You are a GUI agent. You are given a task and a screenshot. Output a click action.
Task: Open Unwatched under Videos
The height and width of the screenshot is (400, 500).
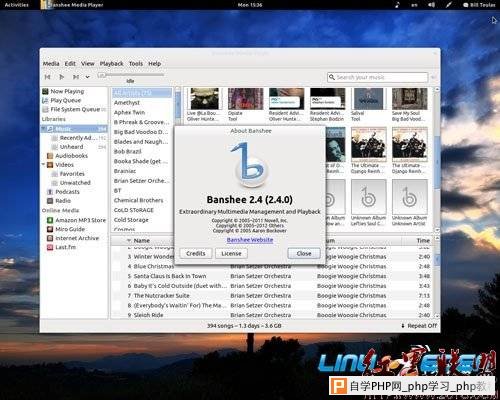pyautogui.click(x=75, y=183)
